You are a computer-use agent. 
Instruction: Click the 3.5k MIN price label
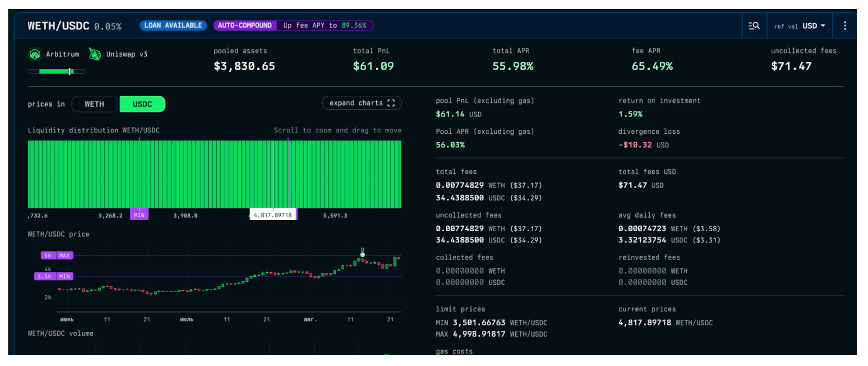(53, 276)
